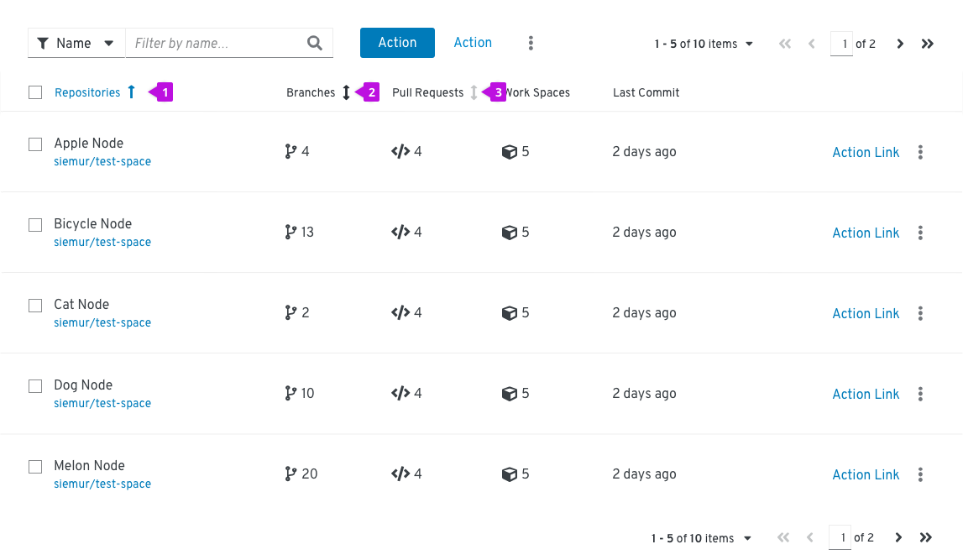Image resolution: width=963 pixels, height=560 pixels.
Task: Click the Last Commit column header
Action: [646, 92]
